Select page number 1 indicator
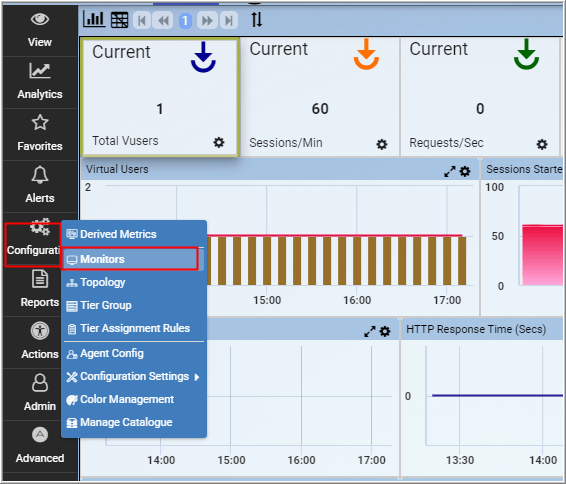Screen dimensions: 566x484 [185, 21]
